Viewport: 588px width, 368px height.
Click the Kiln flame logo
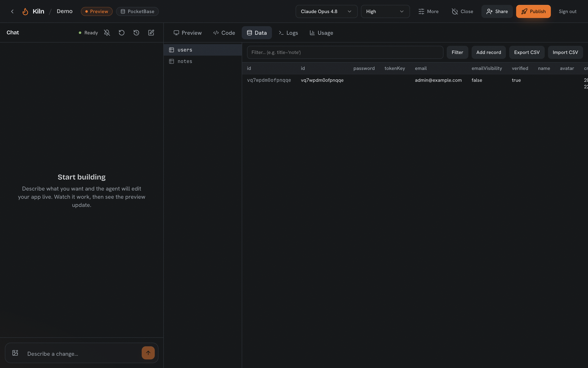pyautogui.click(x=25, y=11)
